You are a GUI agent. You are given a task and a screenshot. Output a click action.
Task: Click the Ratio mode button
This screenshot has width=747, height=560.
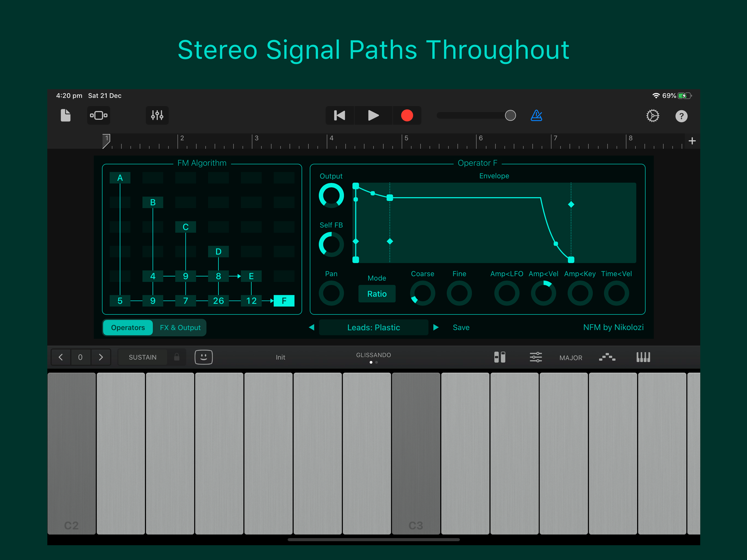point(377,294)
